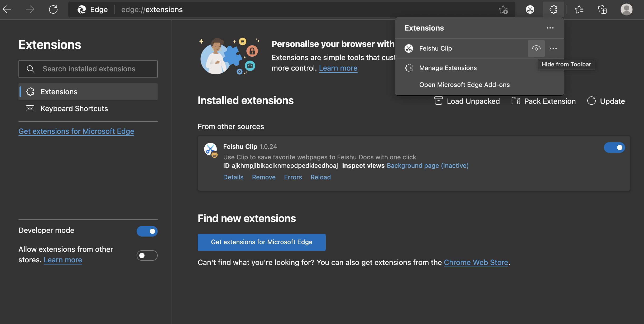The width and height of the screenshot is (644, 324).
Task: Open Extensions popup more options menu
Action: pos(550,28)
